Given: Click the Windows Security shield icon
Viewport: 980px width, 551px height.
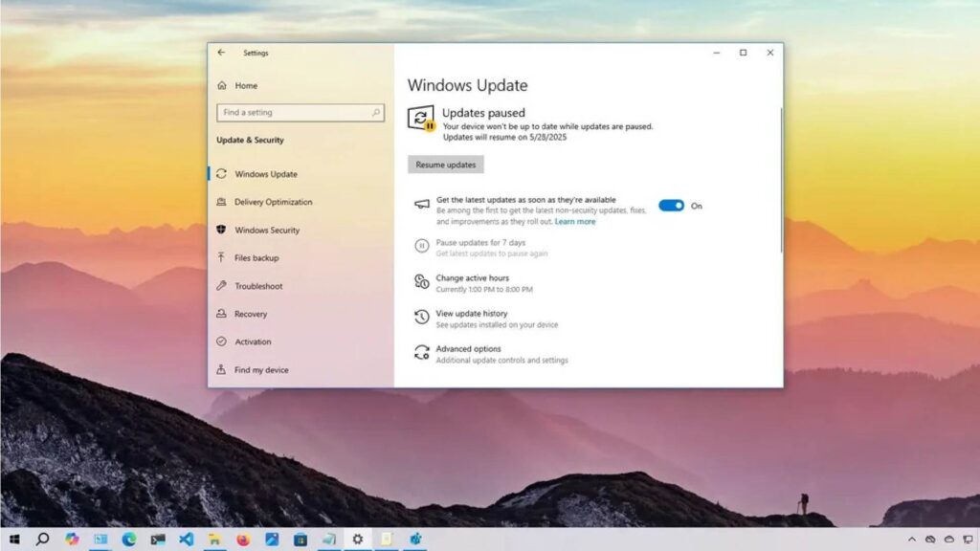Looking at the screenshot, I should pos(221,231).
